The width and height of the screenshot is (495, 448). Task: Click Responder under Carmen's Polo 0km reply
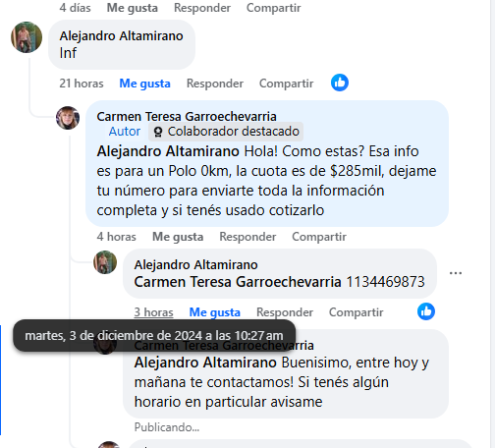pos(247,237)
